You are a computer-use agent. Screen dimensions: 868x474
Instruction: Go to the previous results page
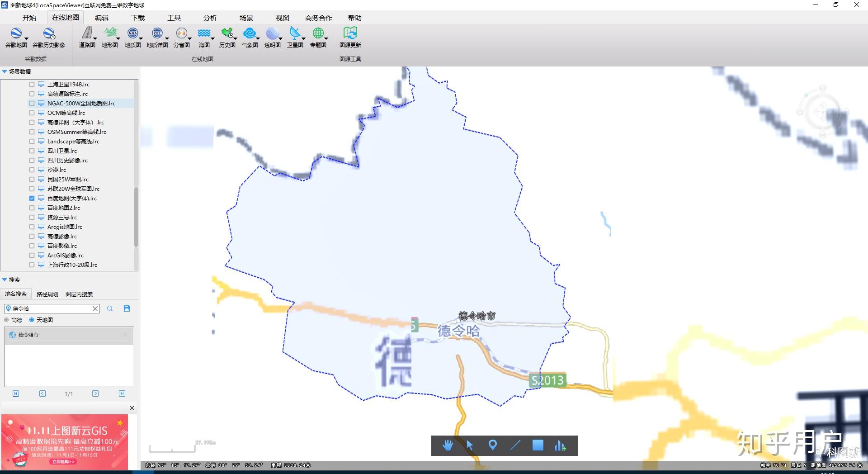pos(42,393)
